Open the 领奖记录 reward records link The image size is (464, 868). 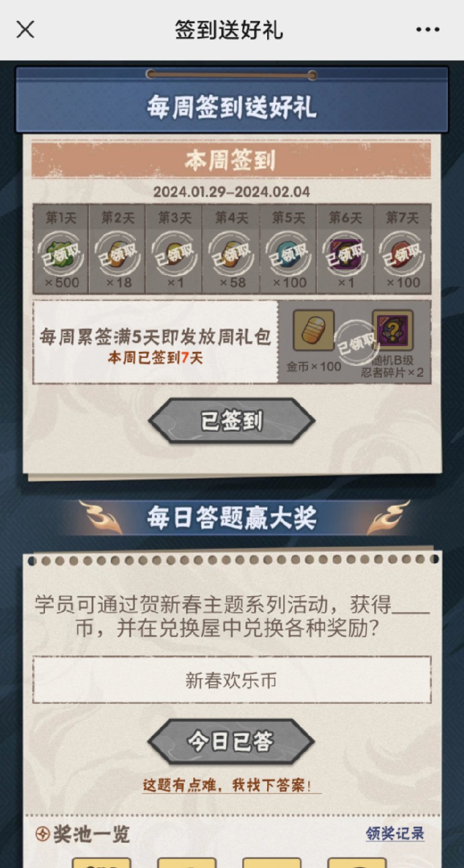(x=395, y=834)
